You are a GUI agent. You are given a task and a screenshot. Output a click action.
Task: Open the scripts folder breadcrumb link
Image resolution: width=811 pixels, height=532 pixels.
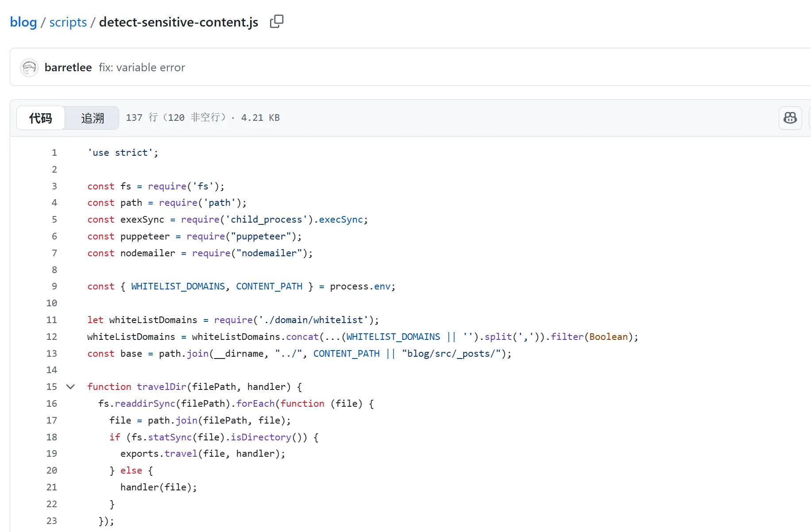point(68,22)
